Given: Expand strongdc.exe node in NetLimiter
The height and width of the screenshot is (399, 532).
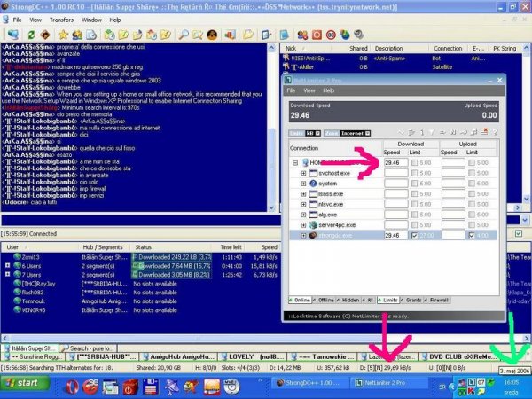Looking at the screenshot, I should [303, 236].
